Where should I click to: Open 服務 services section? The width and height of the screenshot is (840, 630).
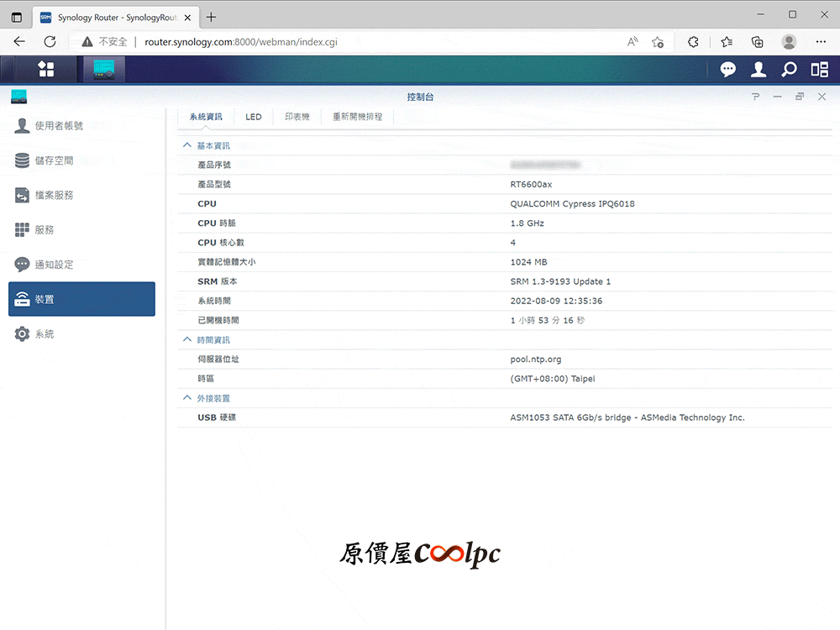pos(82,230)
